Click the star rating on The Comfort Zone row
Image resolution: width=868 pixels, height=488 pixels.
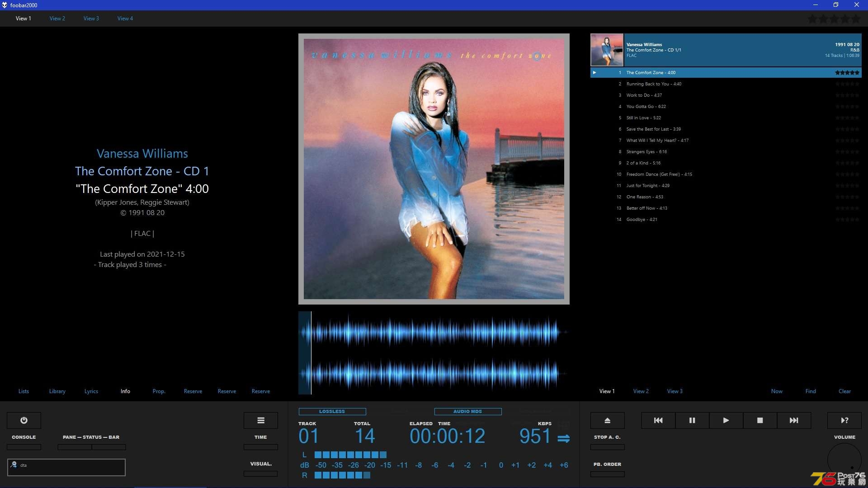(x=847, y=72)
